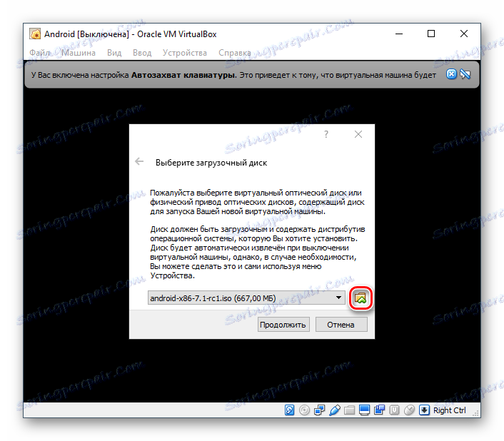The height and width of the screenshot is (441, 504).
Task: Open the Файл menu
Action: click(40, 53)
